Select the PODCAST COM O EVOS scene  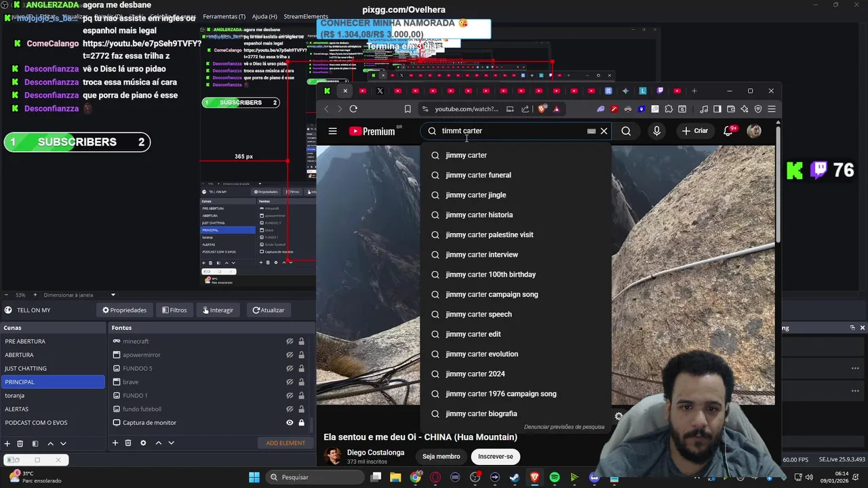(x=53, y=423)
